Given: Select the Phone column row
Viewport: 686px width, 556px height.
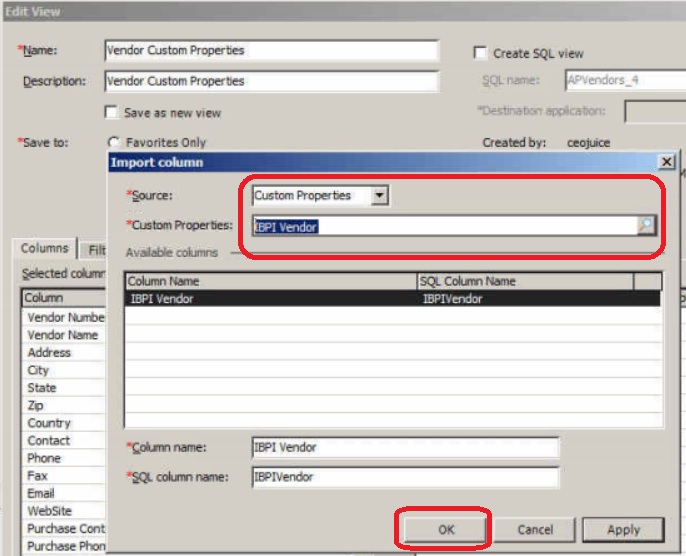Looking at the screenshot, I should tap(64, 458).
